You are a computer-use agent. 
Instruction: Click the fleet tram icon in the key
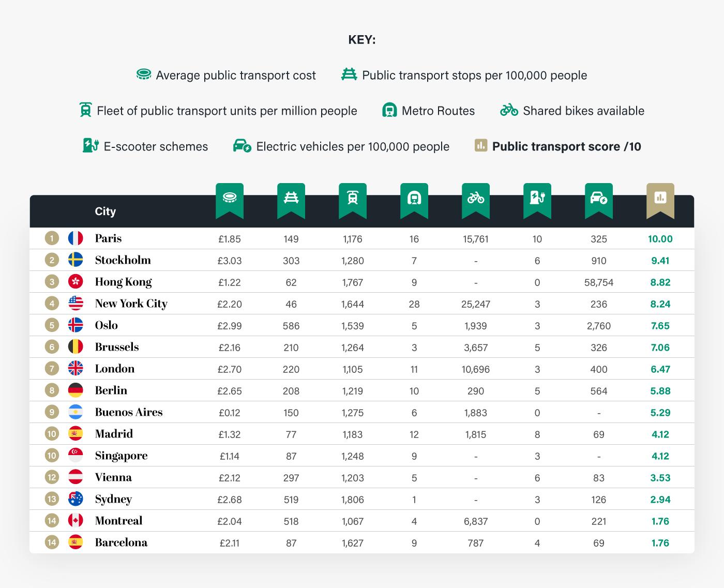[x=85, y=110]
